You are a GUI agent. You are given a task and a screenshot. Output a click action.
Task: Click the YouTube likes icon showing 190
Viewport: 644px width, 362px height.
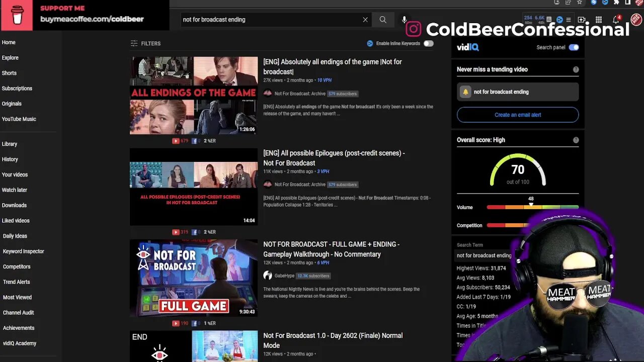click(175, 323)
